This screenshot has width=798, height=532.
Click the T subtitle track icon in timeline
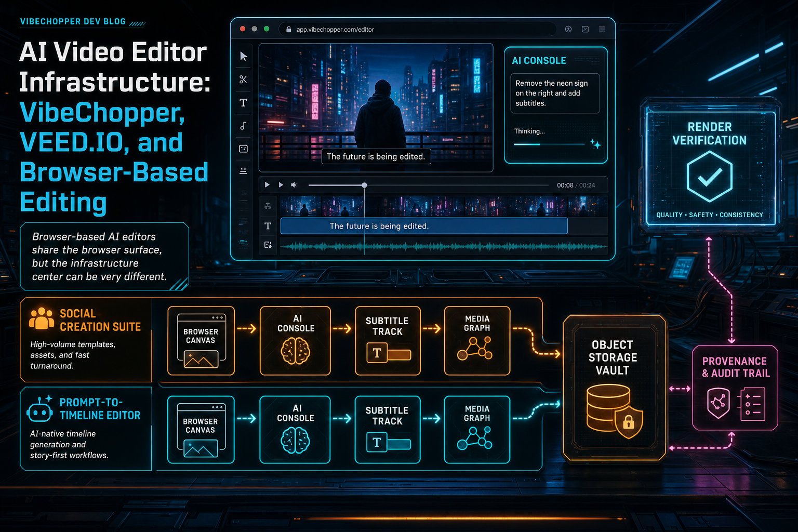[268, 226]
